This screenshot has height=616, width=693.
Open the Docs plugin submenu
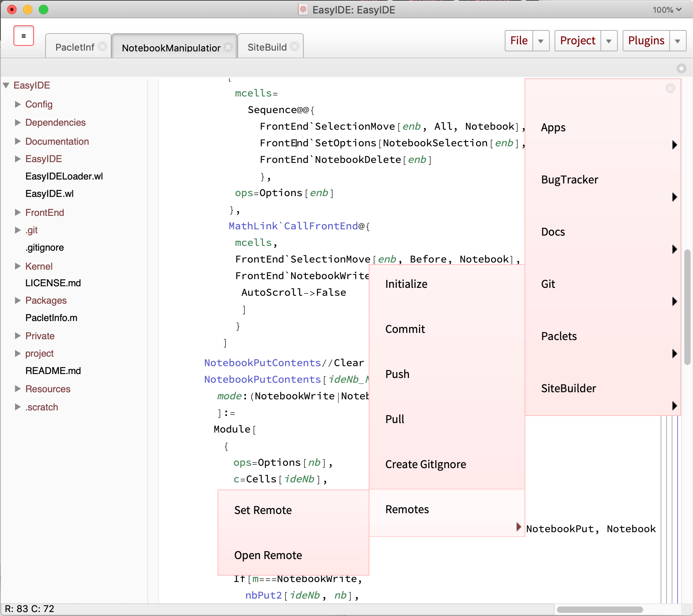click(x=602, y=232)
